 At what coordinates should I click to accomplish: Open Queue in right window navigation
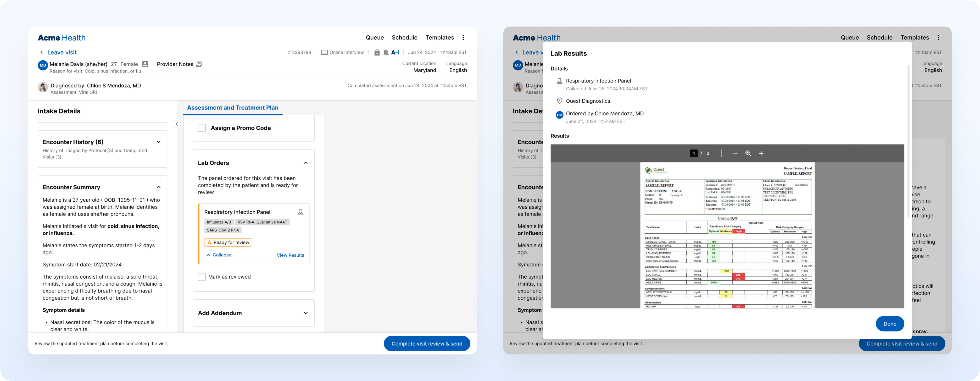coord(850,37)
